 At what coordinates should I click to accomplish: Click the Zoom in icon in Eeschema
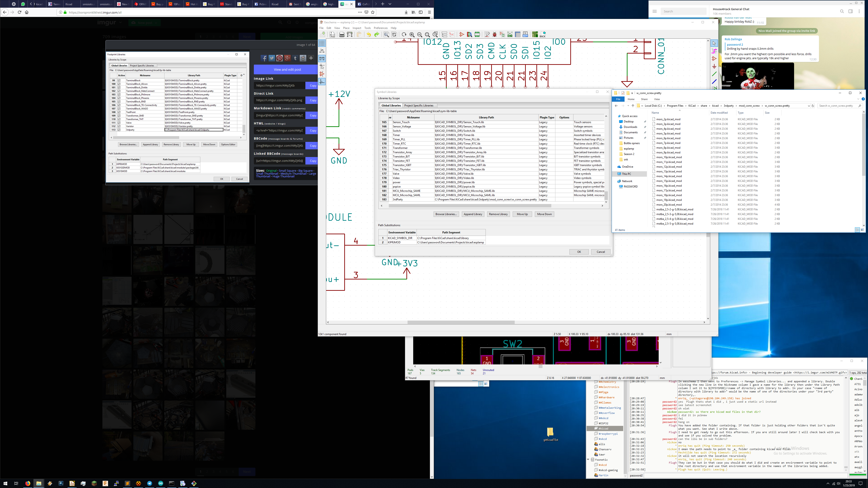[412, 34]
